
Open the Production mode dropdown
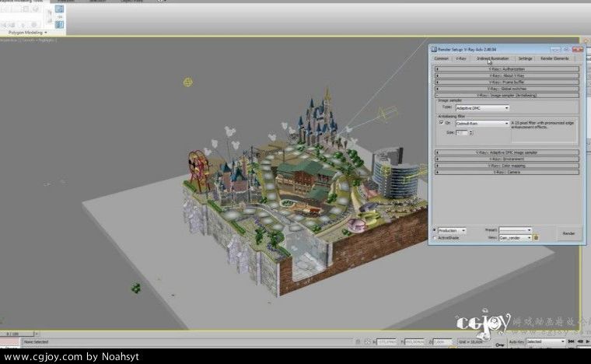coord(452,230)
